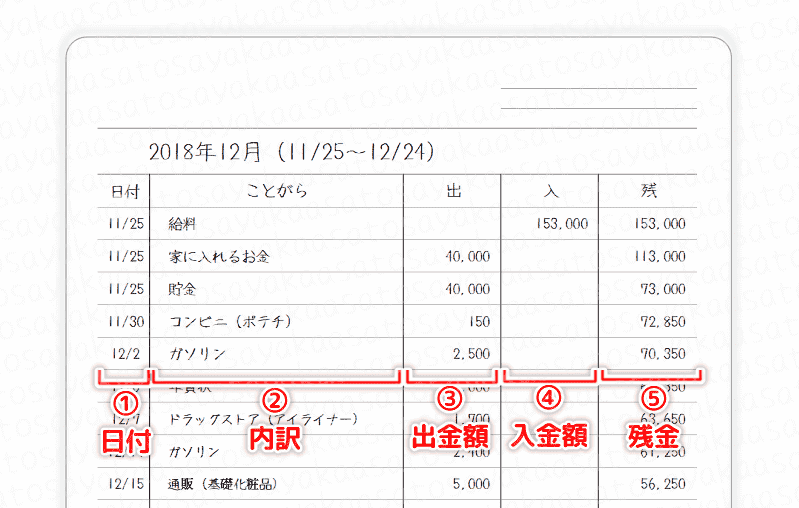Select 153,000 in the 残 column

659,224
